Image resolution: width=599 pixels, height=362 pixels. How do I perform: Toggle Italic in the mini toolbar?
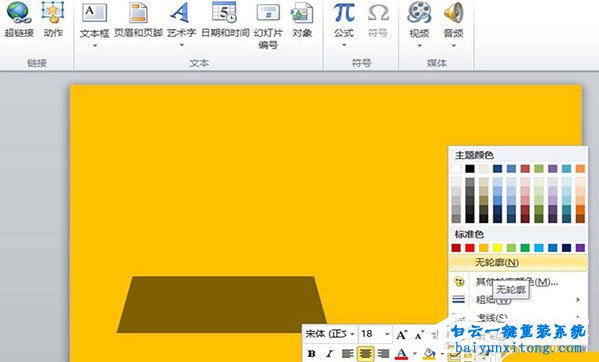(329, 354)
